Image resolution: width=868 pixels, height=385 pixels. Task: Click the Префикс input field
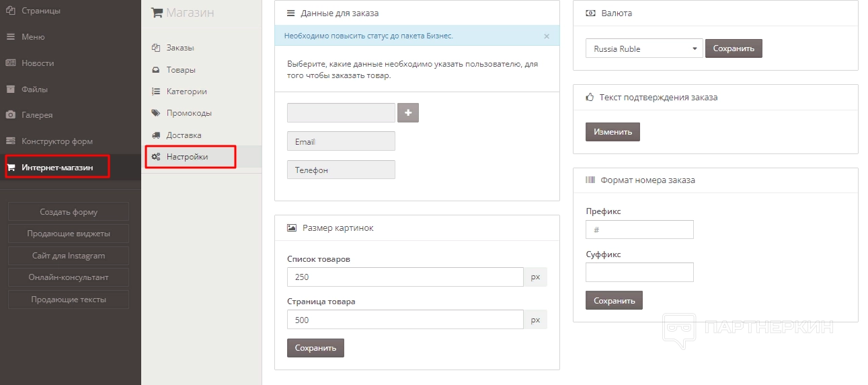pos(639,230)
